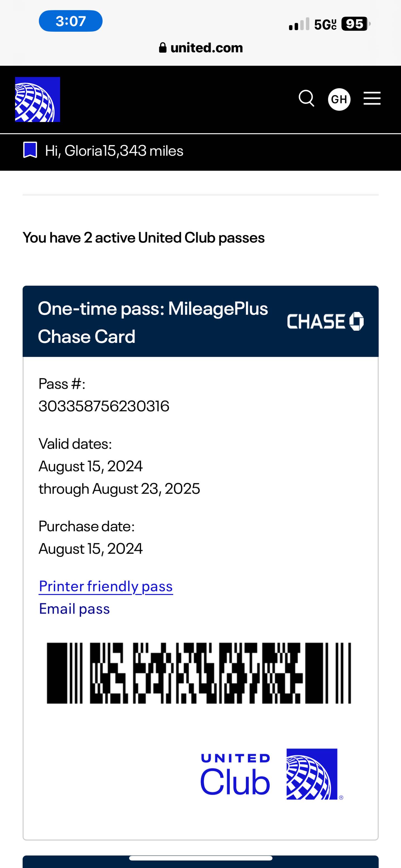Tap the blue bookmark icon beside greeting
The image size is (401, 868).
[30, 150]
